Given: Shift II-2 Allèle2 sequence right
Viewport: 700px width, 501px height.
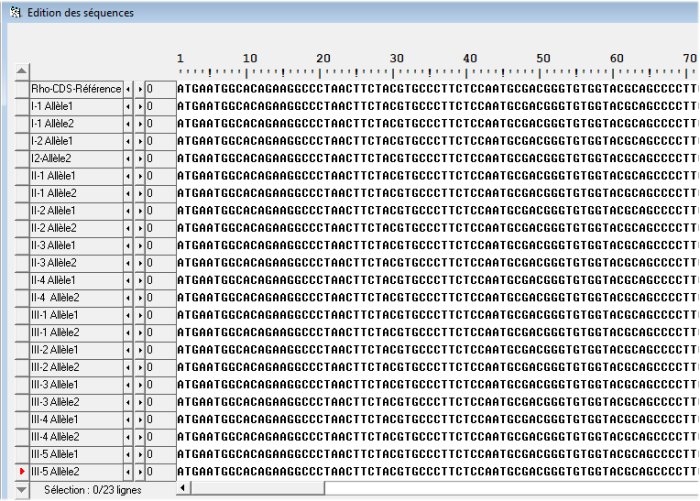Looking at the screenshot, I should point(140,228).
